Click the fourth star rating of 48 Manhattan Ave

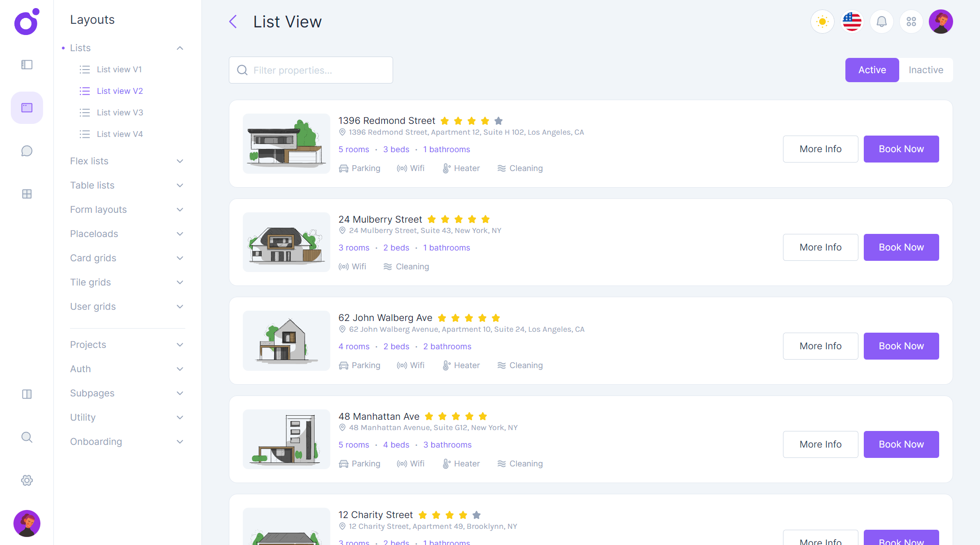click(469, 416)
